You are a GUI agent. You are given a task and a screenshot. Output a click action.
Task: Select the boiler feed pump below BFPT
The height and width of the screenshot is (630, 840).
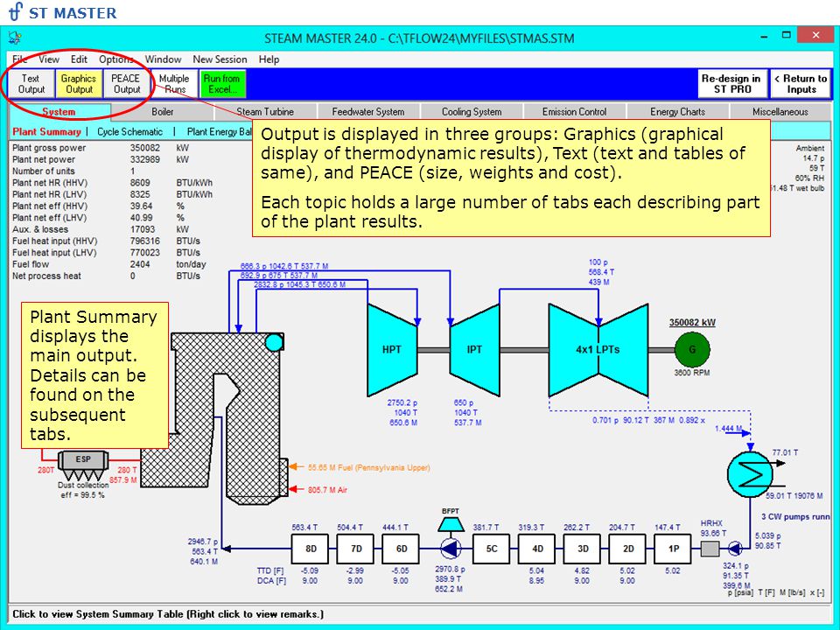point(451,549)
